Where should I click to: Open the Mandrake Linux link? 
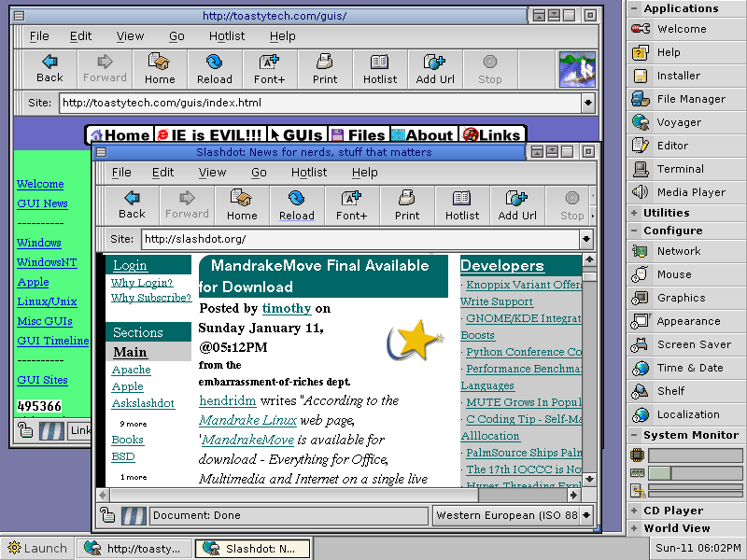click(247, 421)
